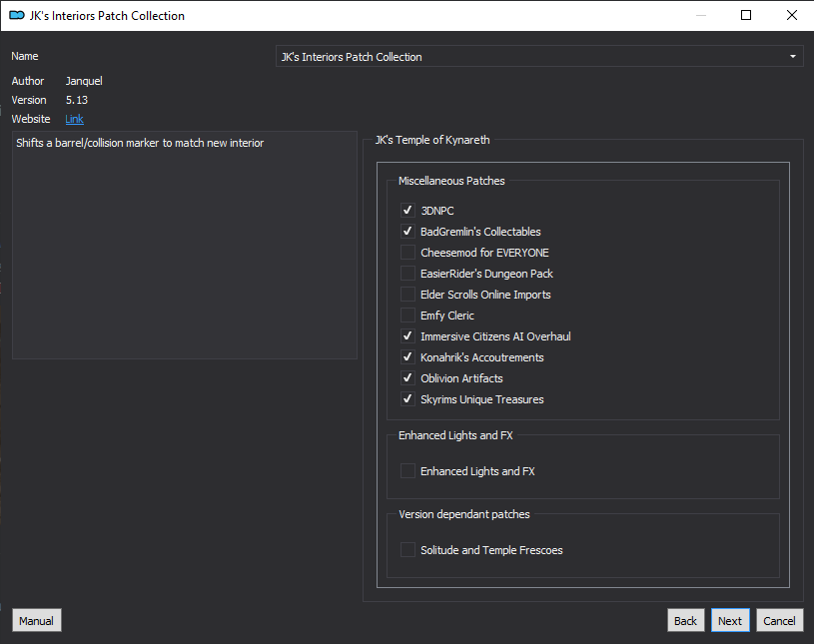Uncheck Konahrik's Accoutrements patch

point(407,357)
